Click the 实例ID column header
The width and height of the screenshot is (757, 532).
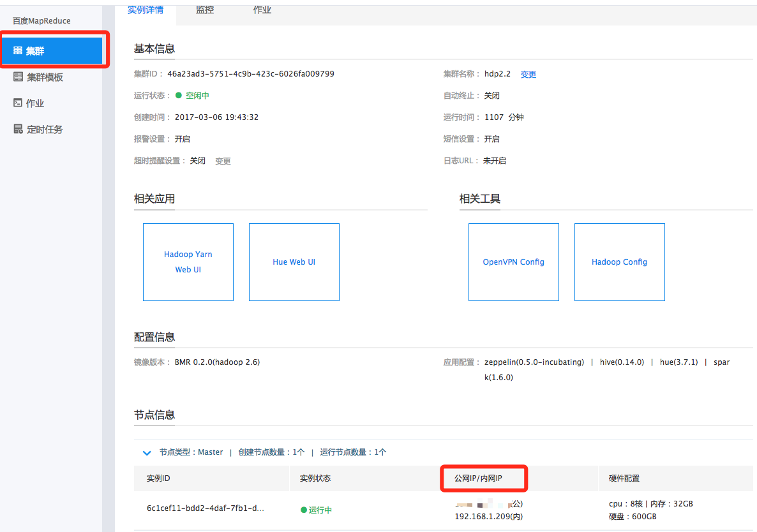[158, 478]
